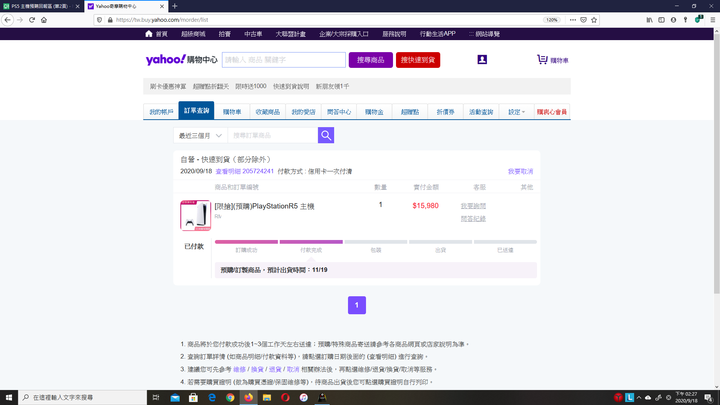This screenshot has height=405, width=720.
Task: Open the Firefox hamburger menu
Action: tap(713, 20)
